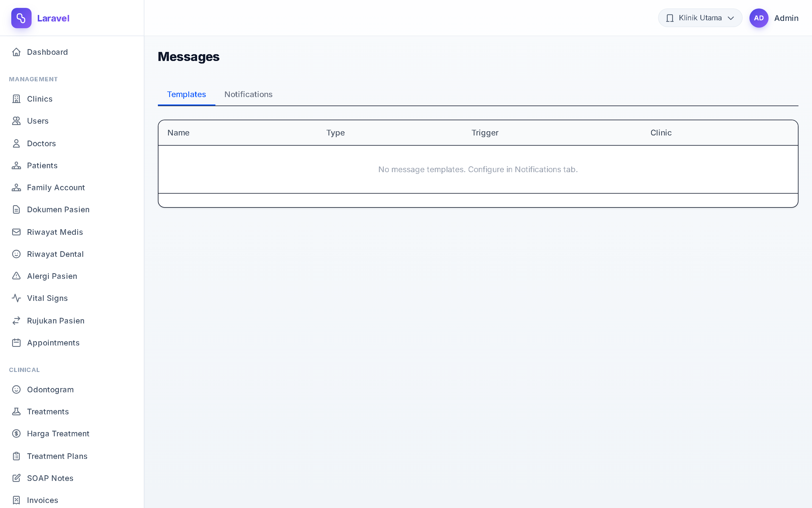Click the Admin username label
The image size is (812, 508).
pos(786,18)
